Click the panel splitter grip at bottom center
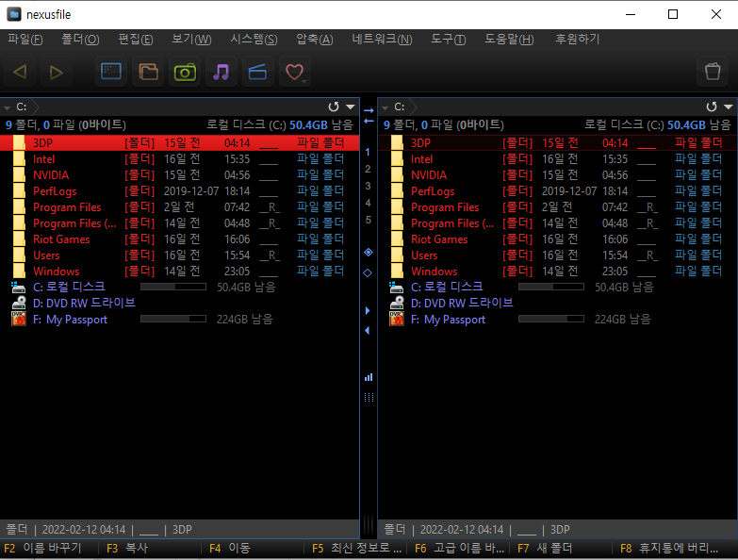 pyautogui.click(x=369, y=523)
